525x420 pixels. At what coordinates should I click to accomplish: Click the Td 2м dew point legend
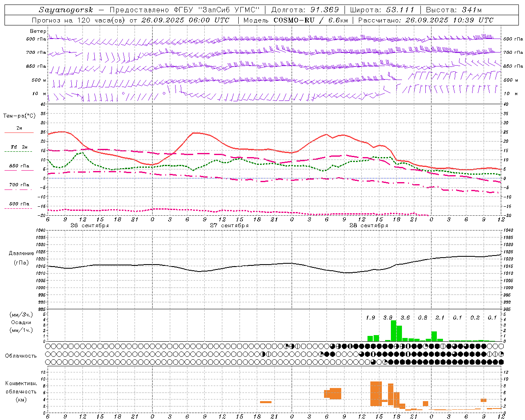coord(19,147)
